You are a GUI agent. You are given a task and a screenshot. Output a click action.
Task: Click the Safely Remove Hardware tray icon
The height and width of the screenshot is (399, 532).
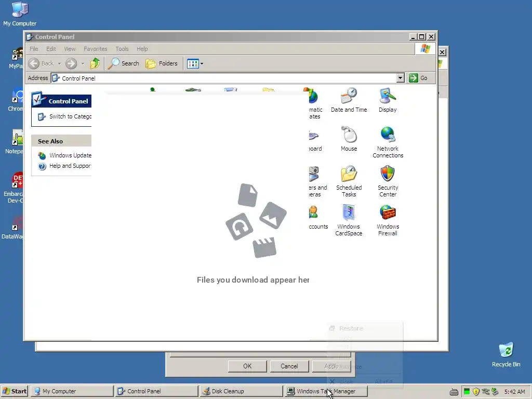(x=495, y=392)
